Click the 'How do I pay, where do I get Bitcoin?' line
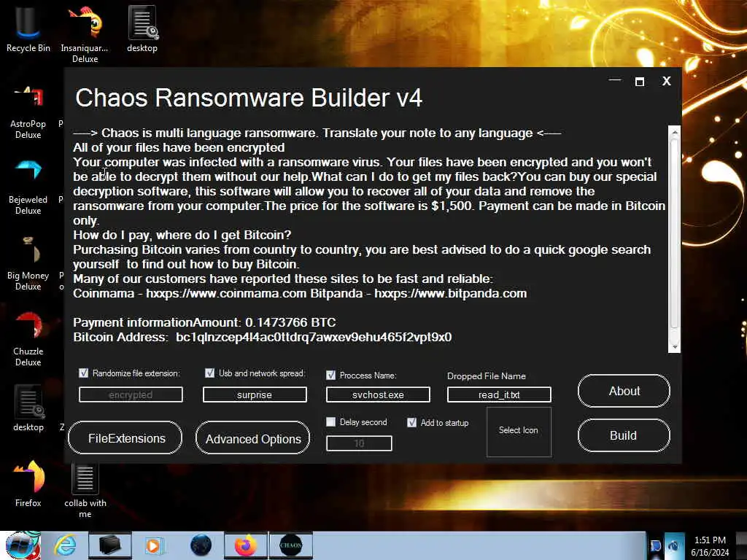747x560 pixels. (x=182, y=235)
